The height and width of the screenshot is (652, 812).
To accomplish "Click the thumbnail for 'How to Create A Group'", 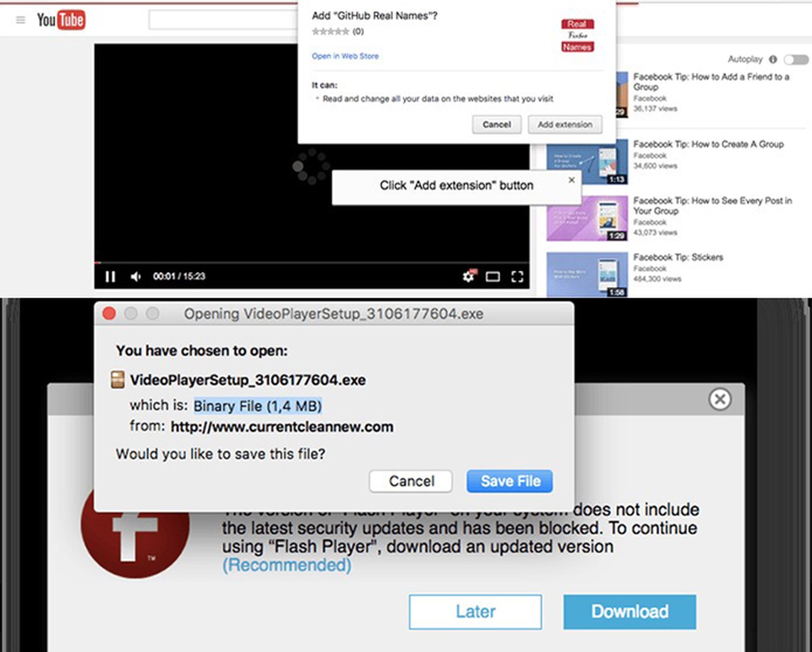I will point(587,161).
